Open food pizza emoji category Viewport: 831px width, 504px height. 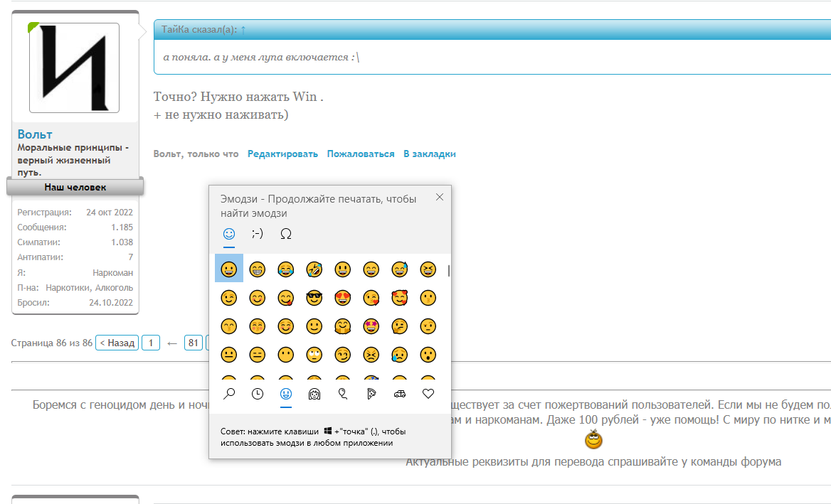[x=371, y=394]
